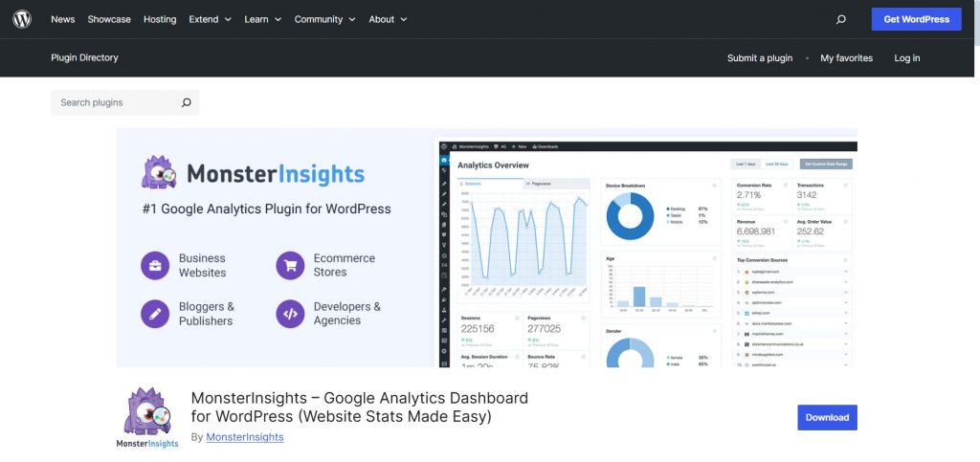Open the site search magnifier icon
This screenshot has width=980, height=462.
[x=840, y=19]
